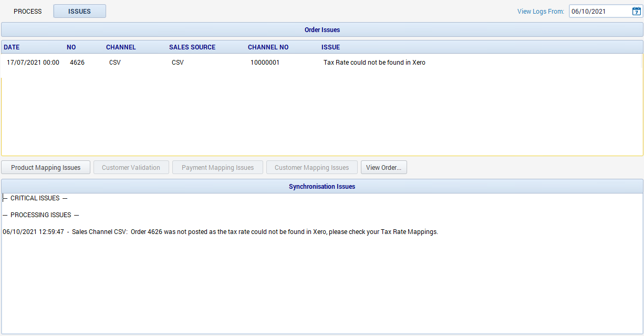
Task: Click order number 4626 in the table
Action: click(x=77, y=63)
